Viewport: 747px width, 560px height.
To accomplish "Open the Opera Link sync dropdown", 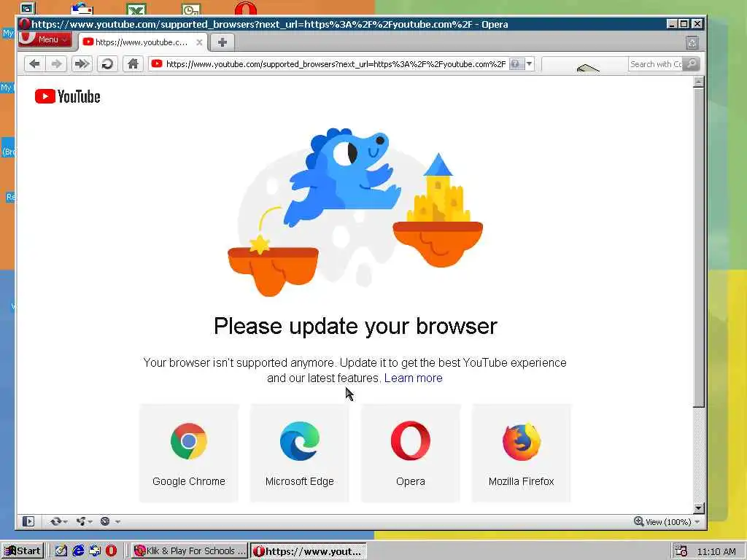I will point(58,521).
